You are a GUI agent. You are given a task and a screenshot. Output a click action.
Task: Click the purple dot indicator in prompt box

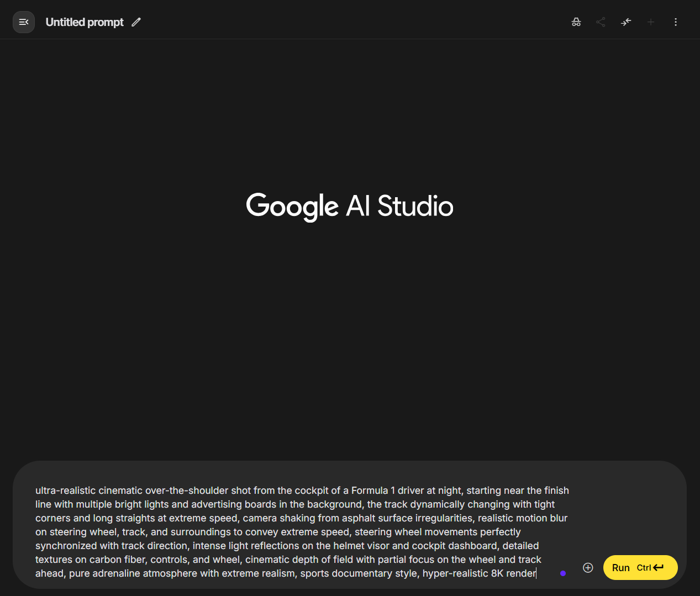click(563, 573)
